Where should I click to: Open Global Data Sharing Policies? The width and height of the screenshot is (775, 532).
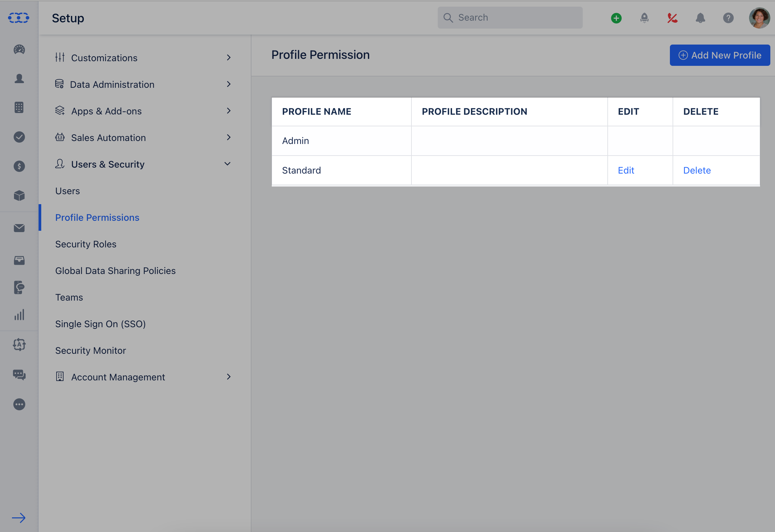(x=115, y=271)
